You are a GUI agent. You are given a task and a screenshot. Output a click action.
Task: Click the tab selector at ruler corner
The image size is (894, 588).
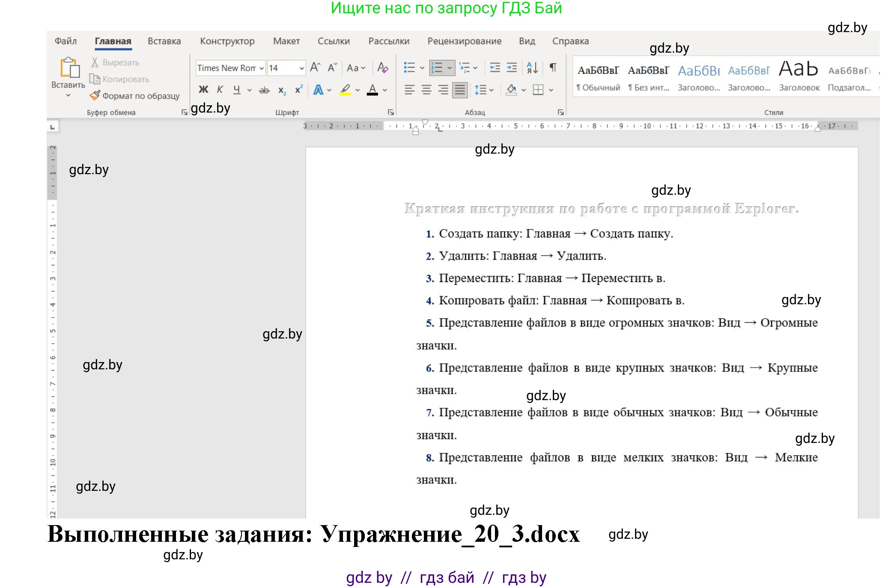pos(53,127)
